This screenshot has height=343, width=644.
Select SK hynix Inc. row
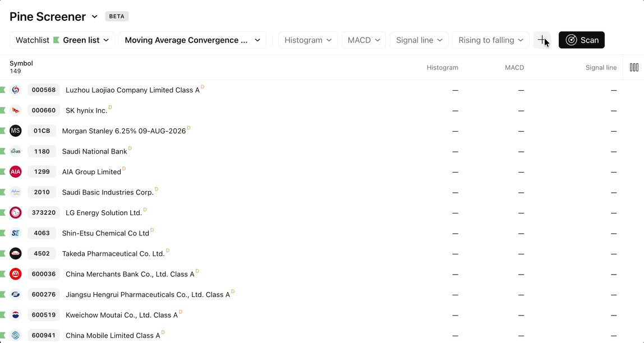click(x=86, y=110)
